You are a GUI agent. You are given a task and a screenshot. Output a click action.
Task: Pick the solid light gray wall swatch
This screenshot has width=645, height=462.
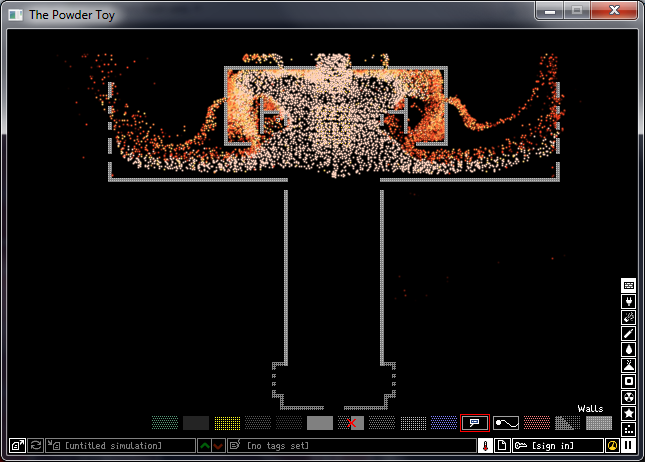pos(320,423)
